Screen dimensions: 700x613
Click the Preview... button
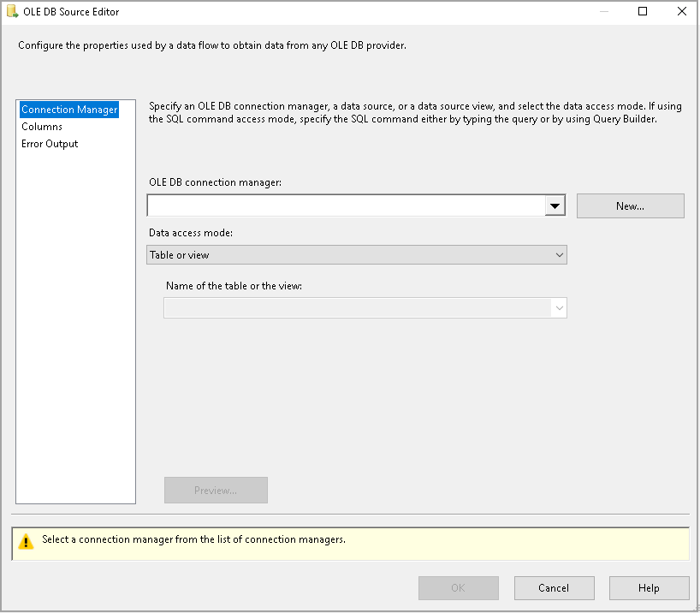click(216, 490)
